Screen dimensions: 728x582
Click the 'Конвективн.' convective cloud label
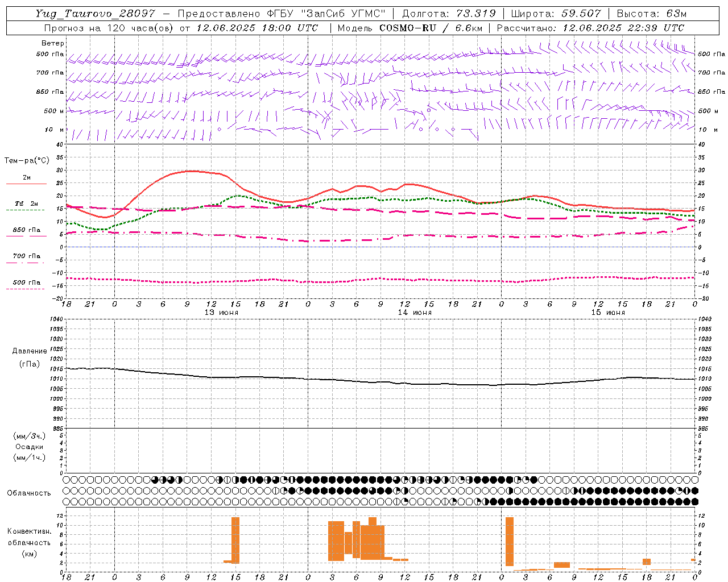point(29,531)
